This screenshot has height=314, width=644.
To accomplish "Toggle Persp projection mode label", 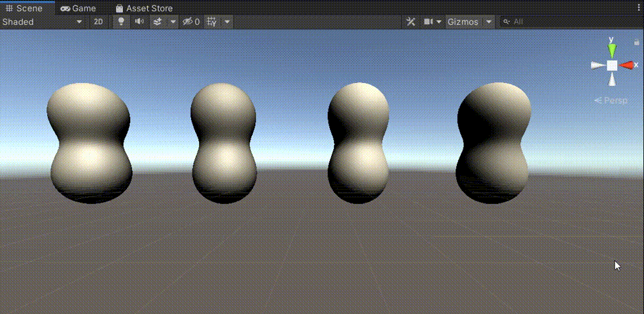I will [x=614, y=100].
